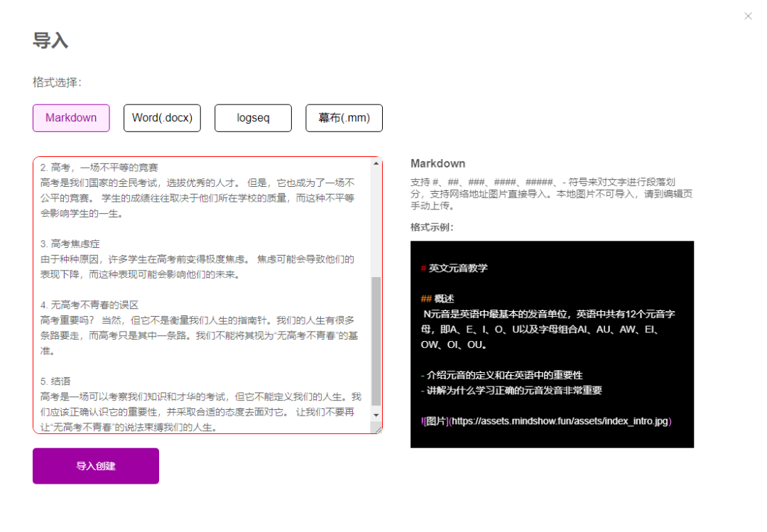This screenshot has width=767, height=532.
Task: Click the scrollbar up arrow in text area
Action: pos(376,164)
